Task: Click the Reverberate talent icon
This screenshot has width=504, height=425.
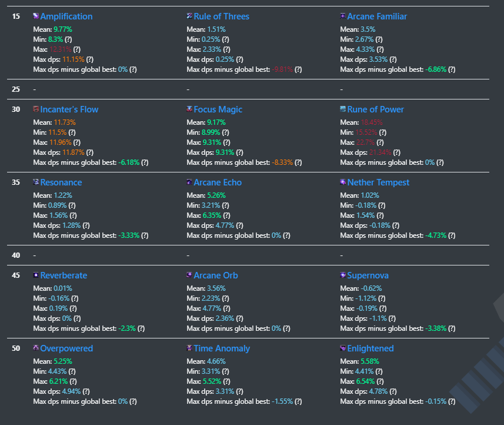Action: point(36,275)
